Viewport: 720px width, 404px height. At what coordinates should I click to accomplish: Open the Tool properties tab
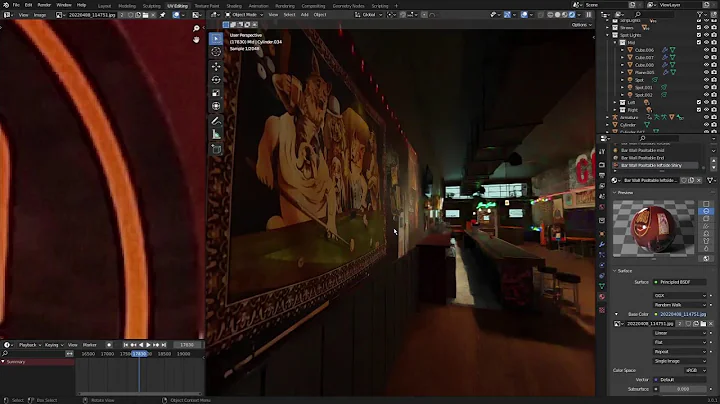[602, 152]
